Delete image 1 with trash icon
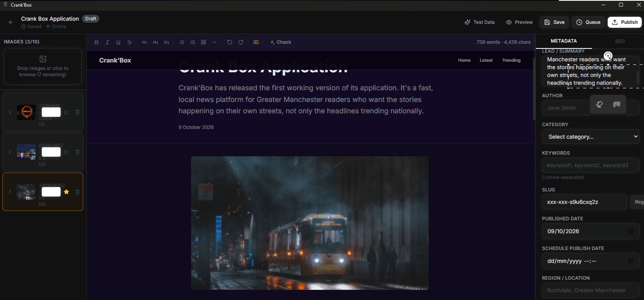Screen dimensions: 644x300 click(x=77, y=112)
